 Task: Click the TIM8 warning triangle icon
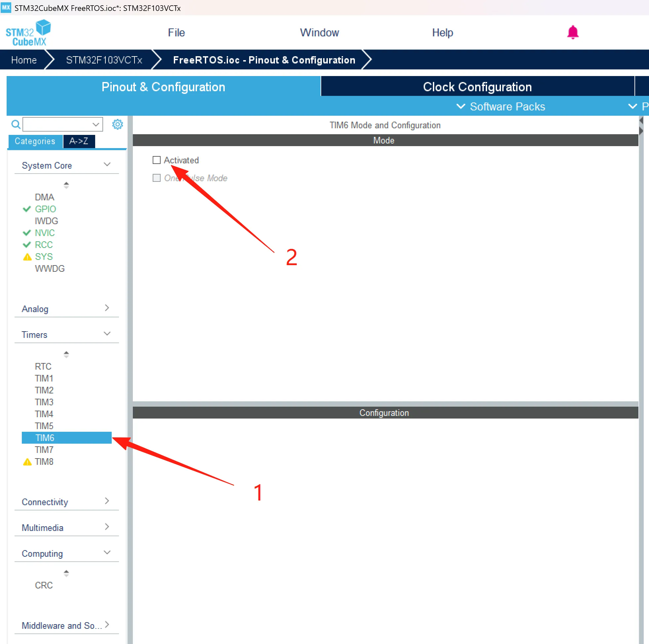pyautogui.click(x=27, y=462)
